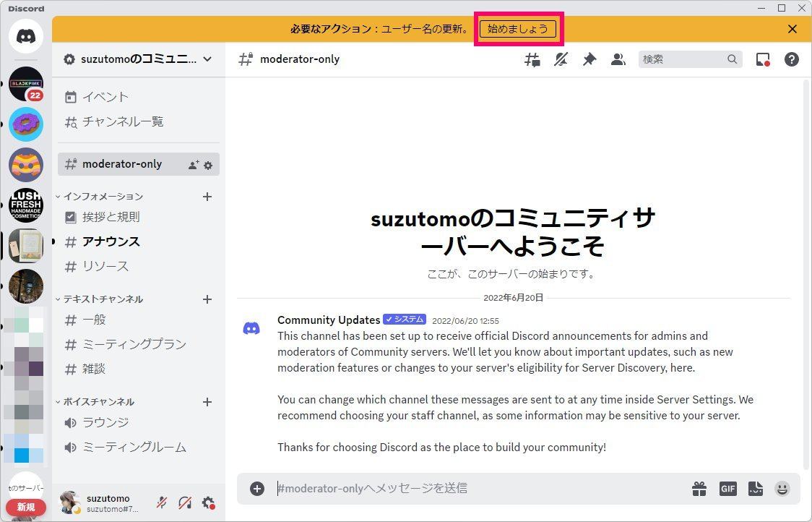Screen dimensions: 812x522
Task: Toggle the member list
Action: [x=618, y=59]
